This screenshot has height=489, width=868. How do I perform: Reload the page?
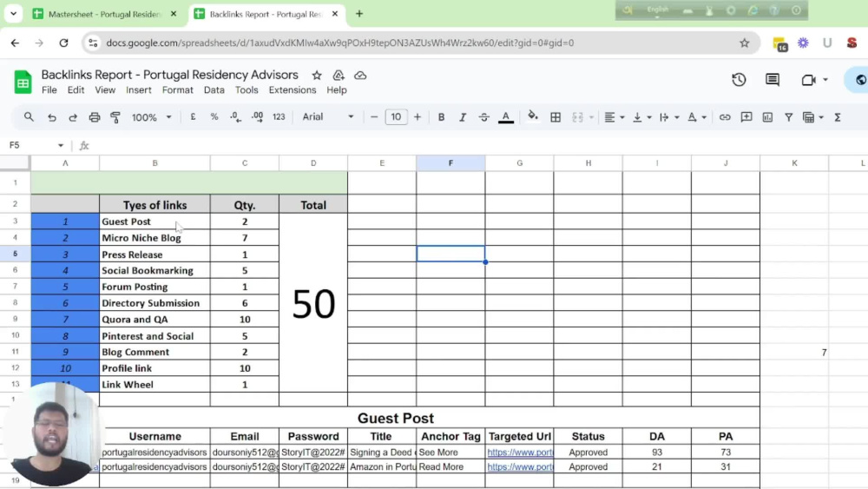(x=63, y=43)
